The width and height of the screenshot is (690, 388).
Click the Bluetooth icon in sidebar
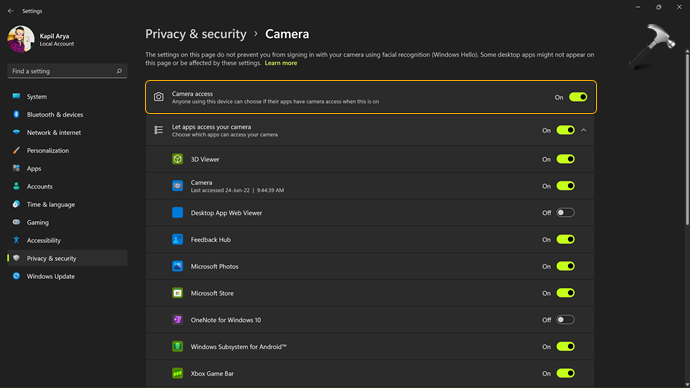point(16,114)
